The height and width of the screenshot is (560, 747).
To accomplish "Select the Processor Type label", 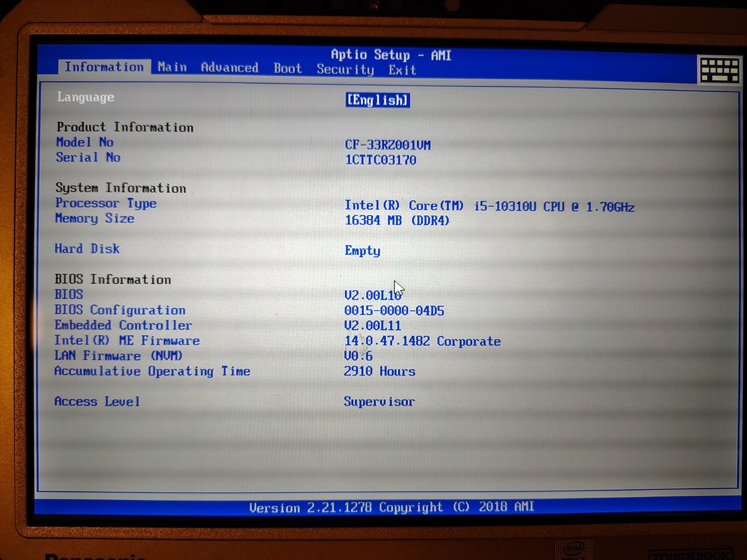I will pyautogui.click(x=106, y=203).
